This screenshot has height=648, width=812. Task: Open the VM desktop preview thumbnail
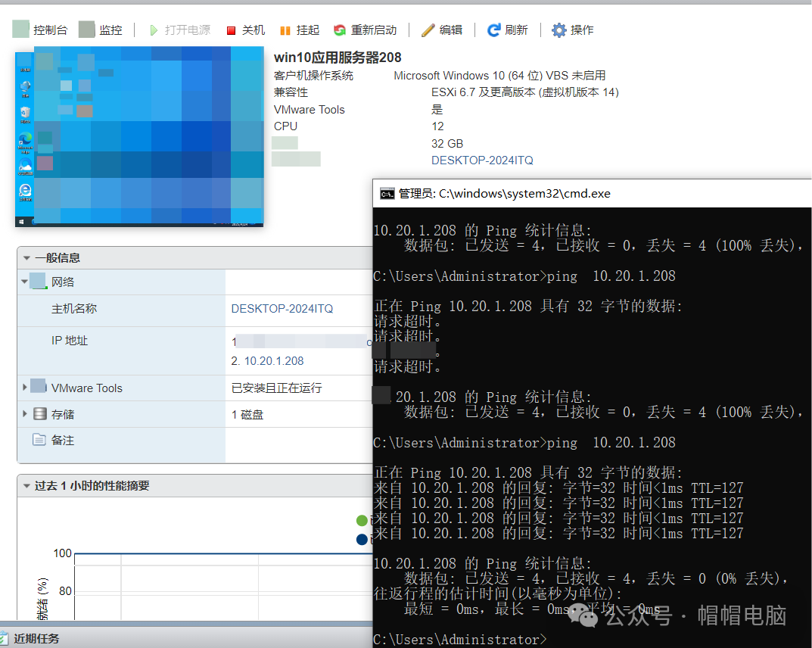139,136
